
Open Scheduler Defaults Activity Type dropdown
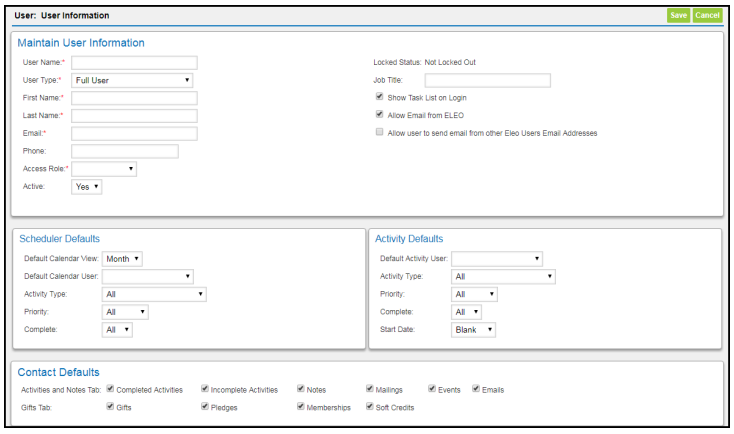(x=154, y=294)
